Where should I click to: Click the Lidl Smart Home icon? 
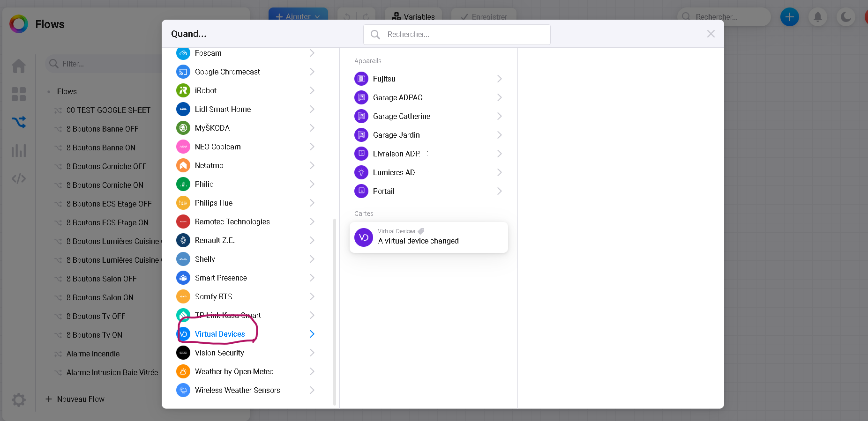183,109
